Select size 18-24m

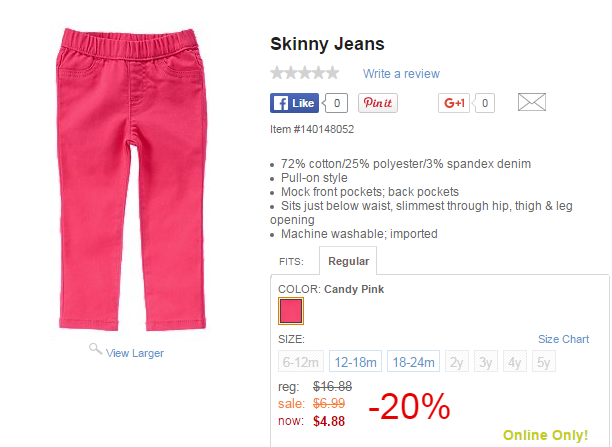point(413,361)
